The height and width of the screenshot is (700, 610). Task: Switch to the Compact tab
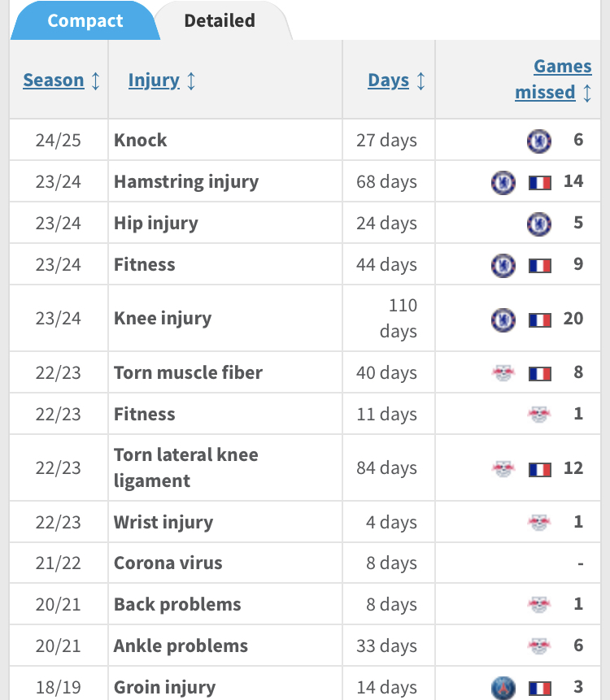pos(85,20)
